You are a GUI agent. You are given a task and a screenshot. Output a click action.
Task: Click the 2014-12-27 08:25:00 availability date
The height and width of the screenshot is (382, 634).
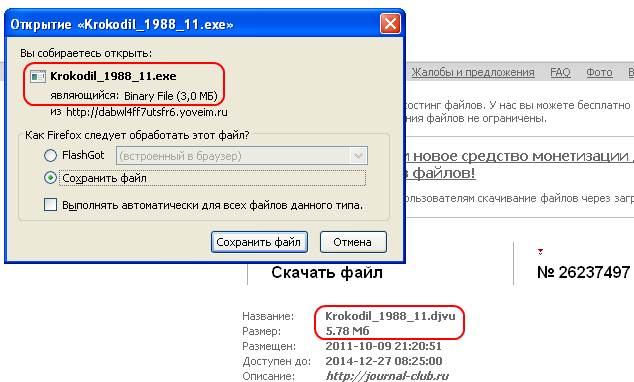pos(384,361)
